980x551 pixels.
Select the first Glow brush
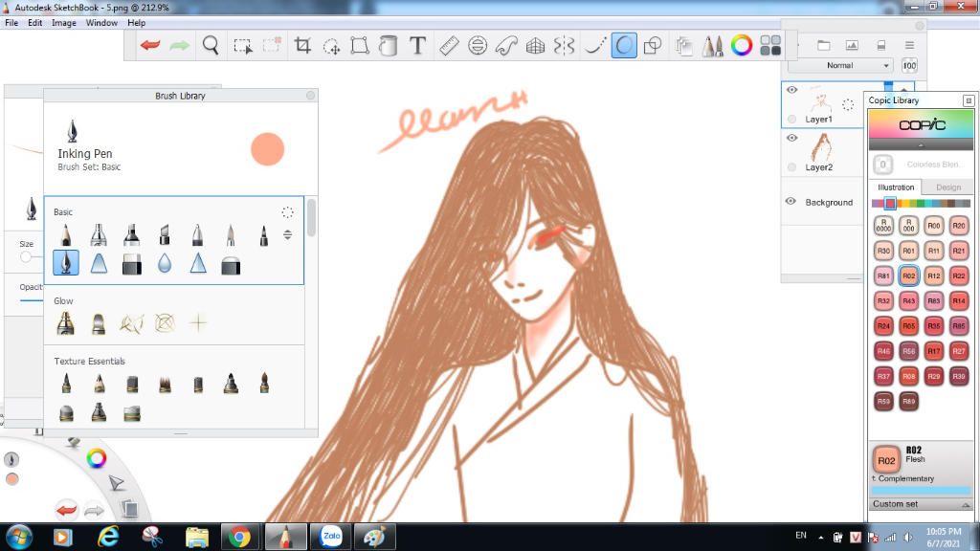(x=66, y=323)
